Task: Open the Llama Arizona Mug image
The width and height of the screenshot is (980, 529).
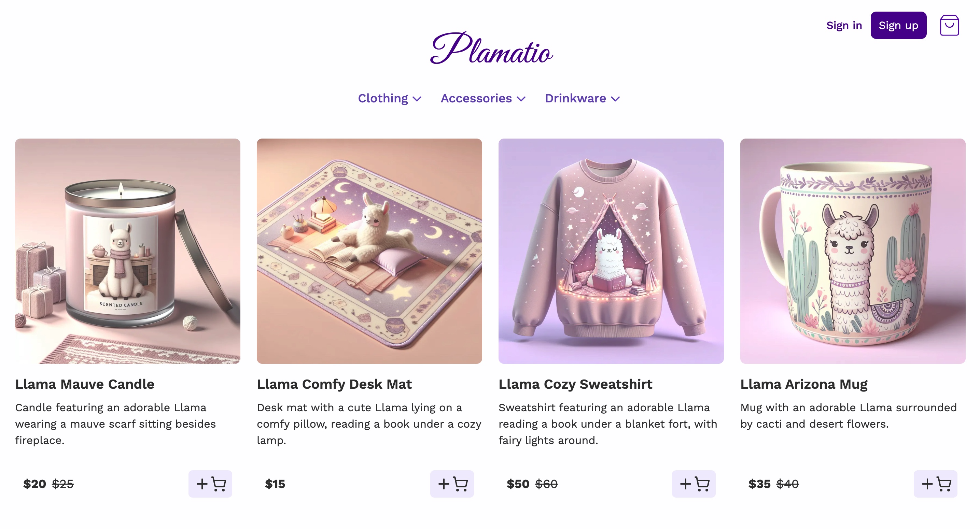Action: (853, 251)
